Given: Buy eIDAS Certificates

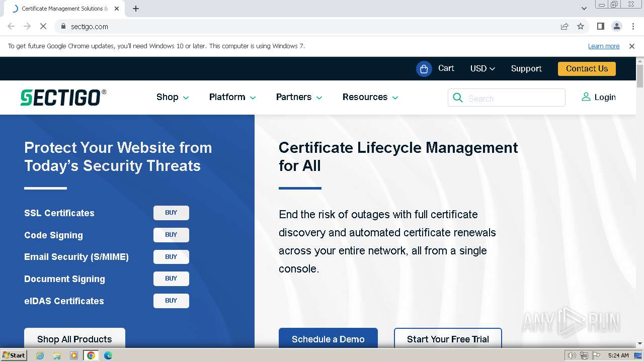Looking at the screenshot, I should (171, 301).
